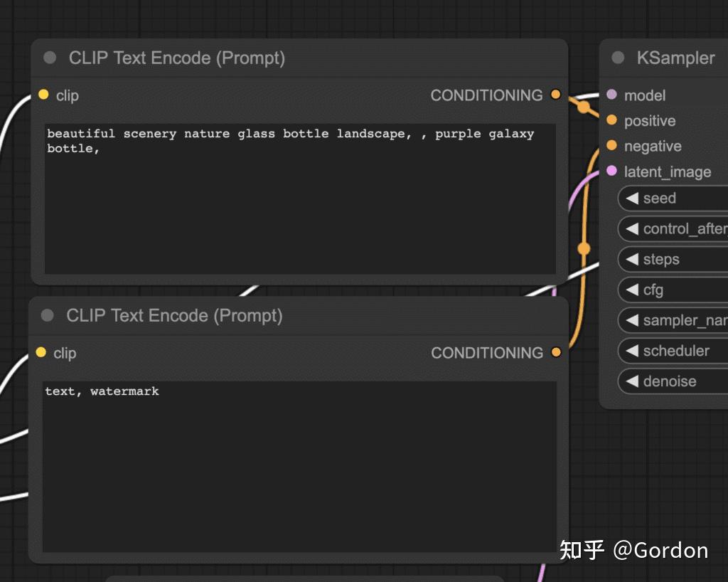Click the bottom node's clip input socket
Image resolution: width=728 pixels, height=582 pixels.
(x=41, y=352)
